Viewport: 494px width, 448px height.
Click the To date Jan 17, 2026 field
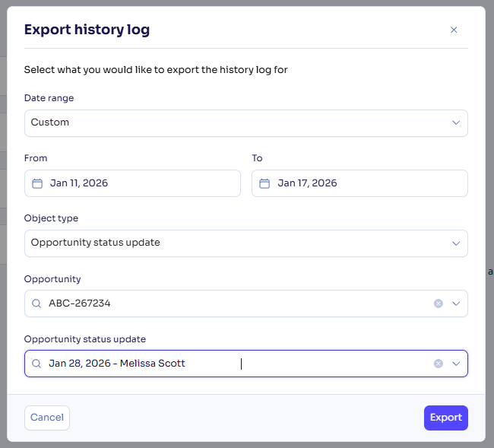coord(307,183)
